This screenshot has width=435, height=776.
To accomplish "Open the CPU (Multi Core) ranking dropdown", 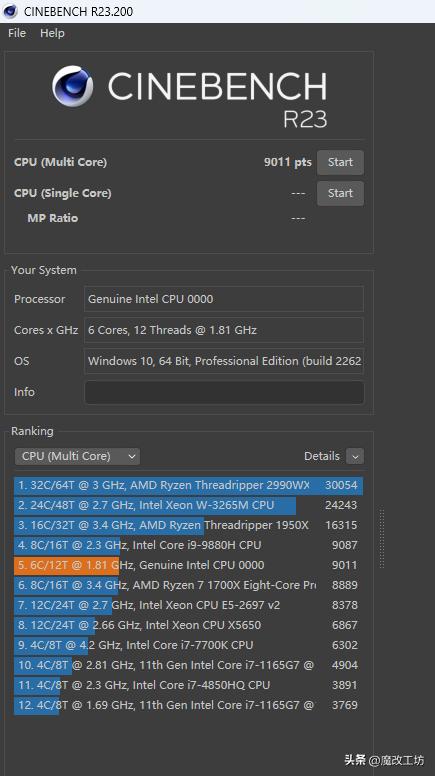I will pyautogui.click(x=77, y=456).
